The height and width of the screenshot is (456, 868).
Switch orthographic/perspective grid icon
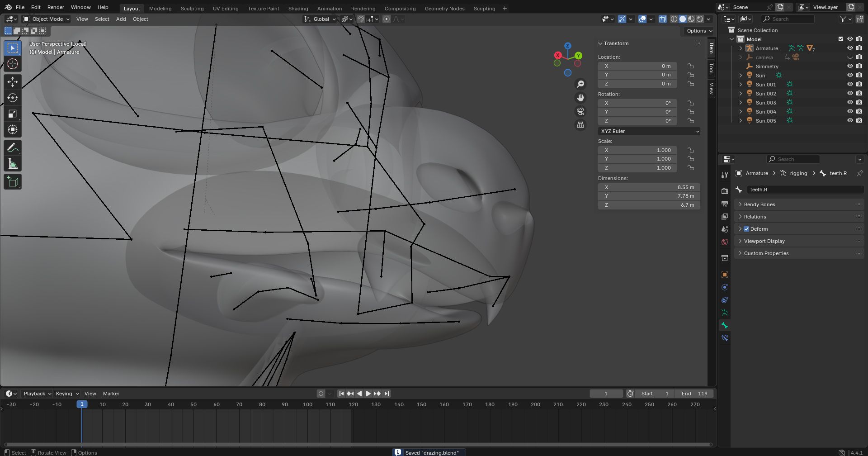tap(580, 125)
